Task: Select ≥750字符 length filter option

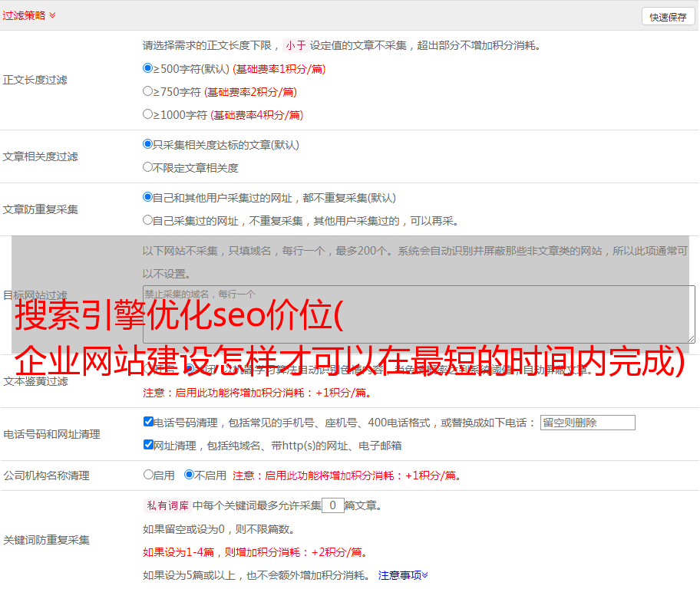Action: coord(147,91)
